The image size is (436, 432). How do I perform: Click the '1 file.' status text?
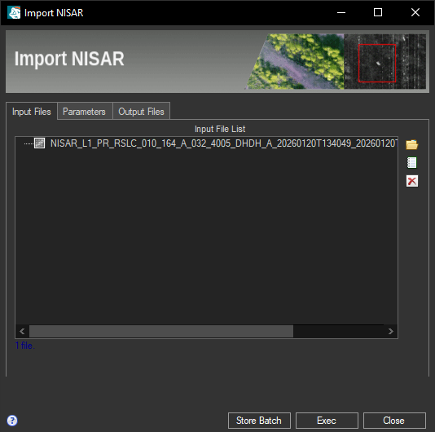click(24, 346)
